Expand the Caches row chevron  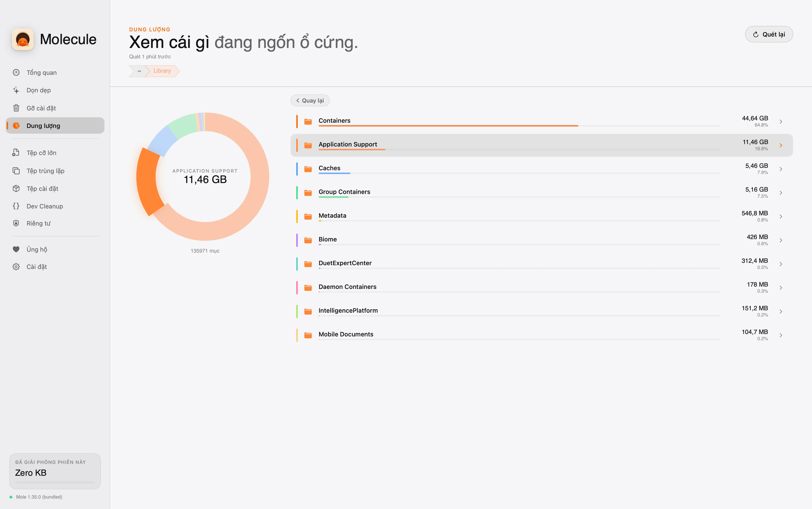pos(781,169)
